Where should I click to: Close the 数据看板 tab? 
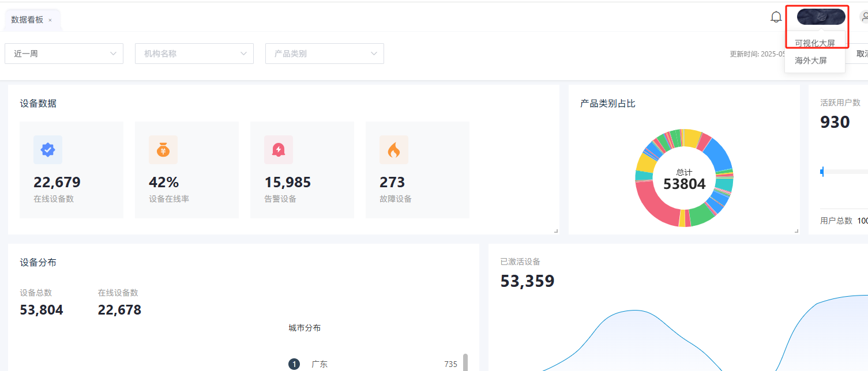50,20
